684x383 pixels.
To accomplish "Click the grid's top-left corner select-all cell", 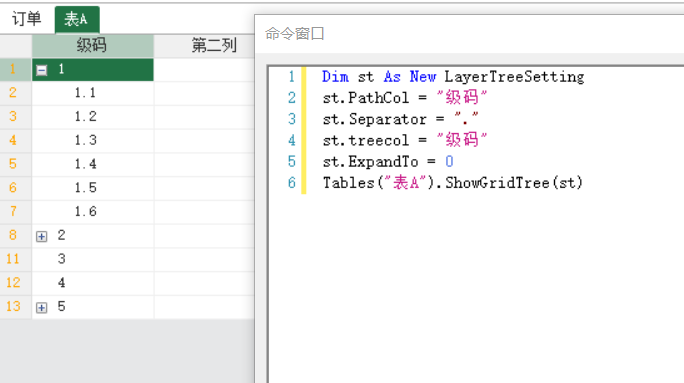I will [x=16, y=46].
